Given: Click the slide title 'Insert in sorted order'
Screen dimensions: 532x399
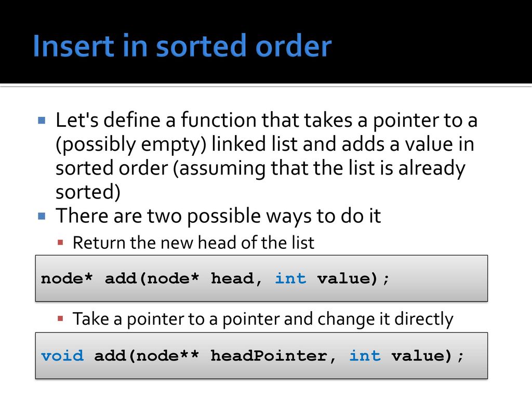Looking at the screenshot, I should tap(182, 46).
